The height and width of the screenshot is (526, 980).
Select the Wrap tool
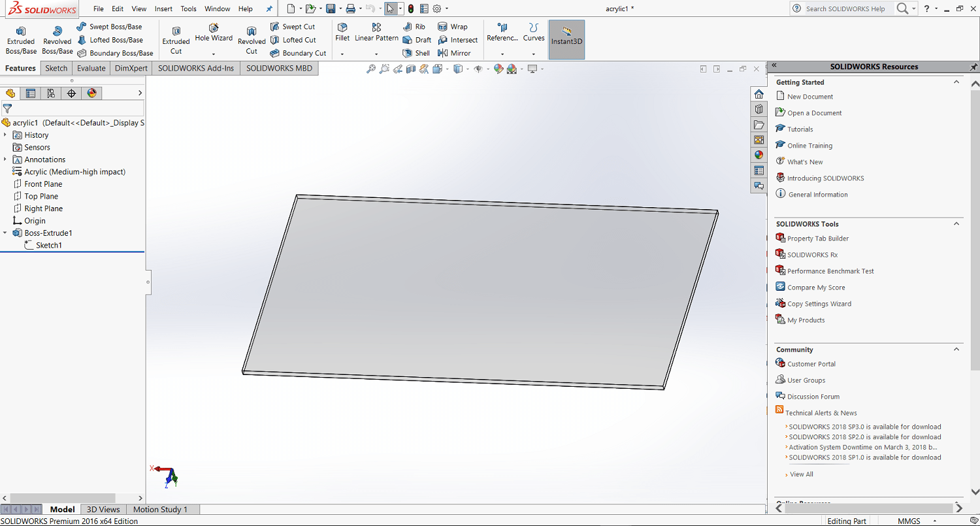click(x=453, y=27)
